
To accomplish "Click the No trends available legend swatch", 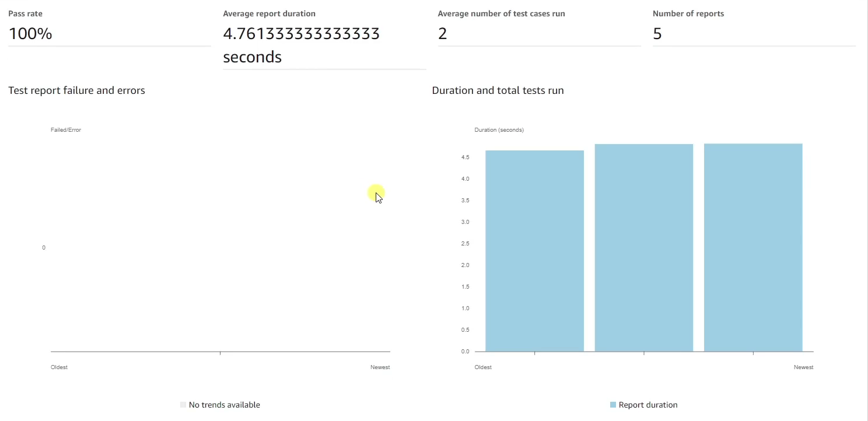I will [183, 405].
